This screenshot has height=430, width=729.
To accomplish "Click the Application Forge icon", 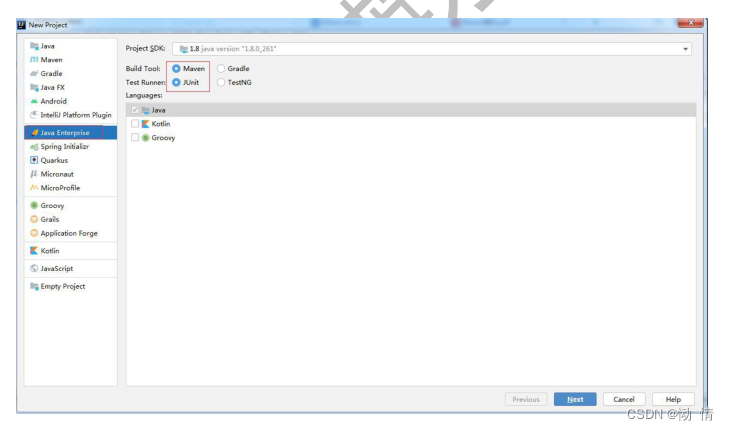I will 34,233.
